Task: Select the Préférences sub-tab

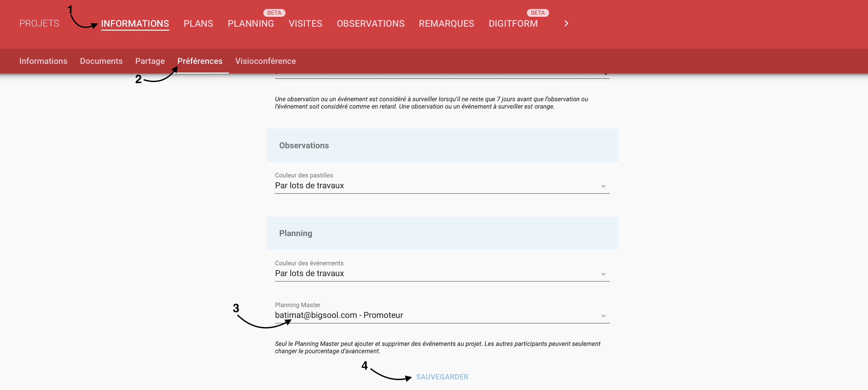Action: [200, 61]
